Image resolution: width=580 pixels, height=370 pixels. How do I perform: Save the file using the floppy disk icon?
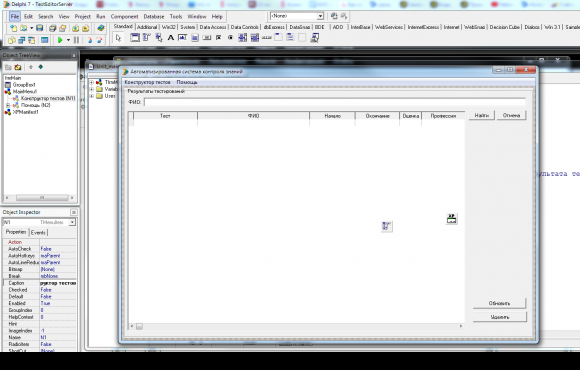click(40, 28)
